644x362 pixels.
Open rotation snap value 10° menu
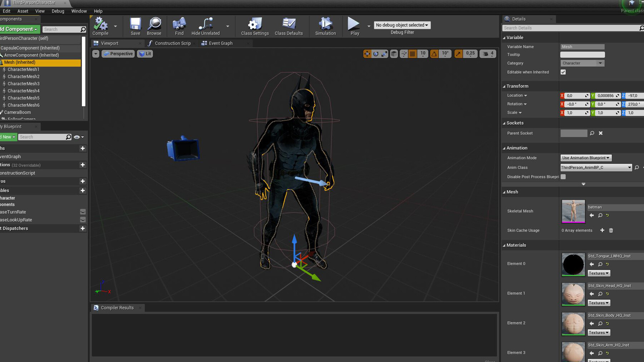(x=445, y=54)
